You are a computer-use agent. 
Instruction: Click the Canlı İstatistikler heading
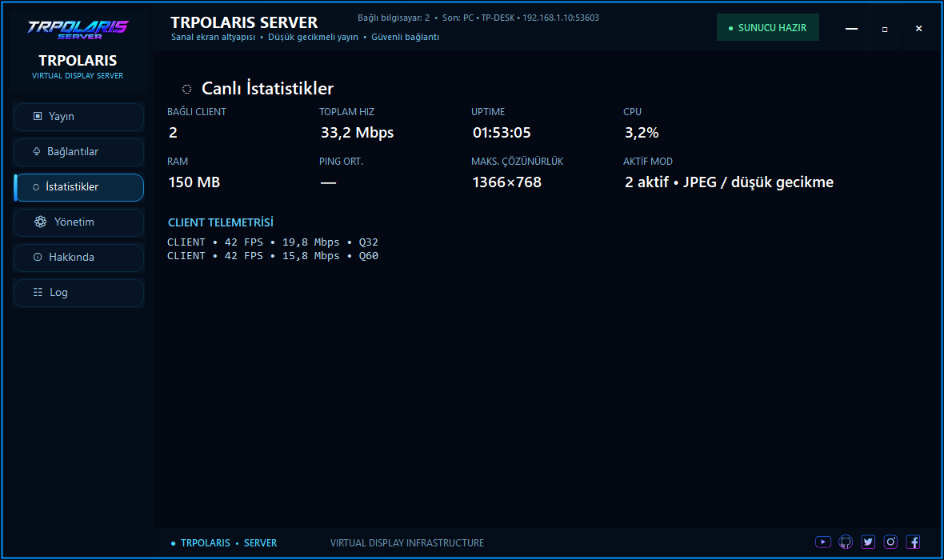pyautogui.click(x=267, y=89)
